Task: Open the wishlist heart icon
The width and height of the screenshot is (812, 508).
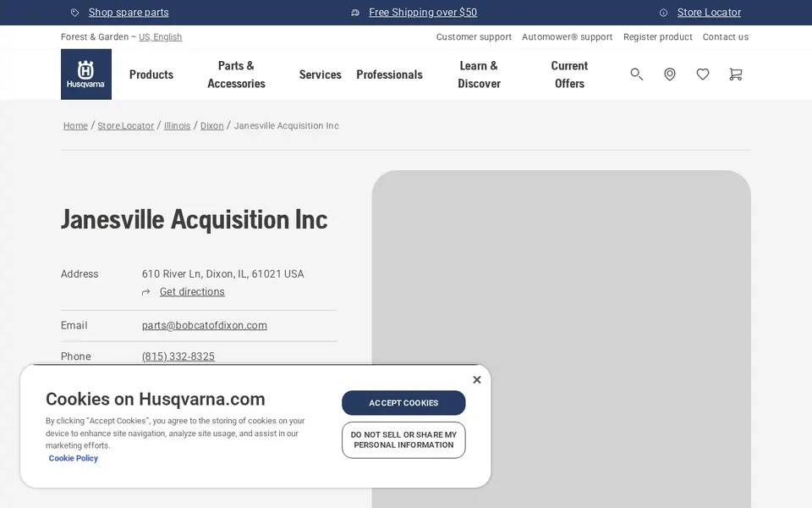Action: point(703,75)
